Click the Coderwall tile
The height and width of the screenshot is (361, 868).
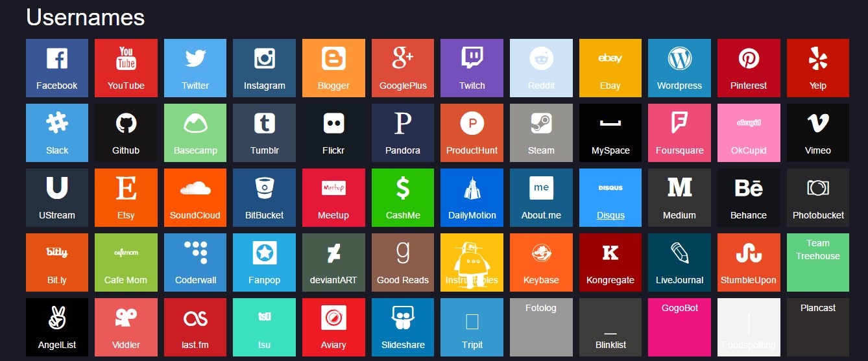coord(195,262)
